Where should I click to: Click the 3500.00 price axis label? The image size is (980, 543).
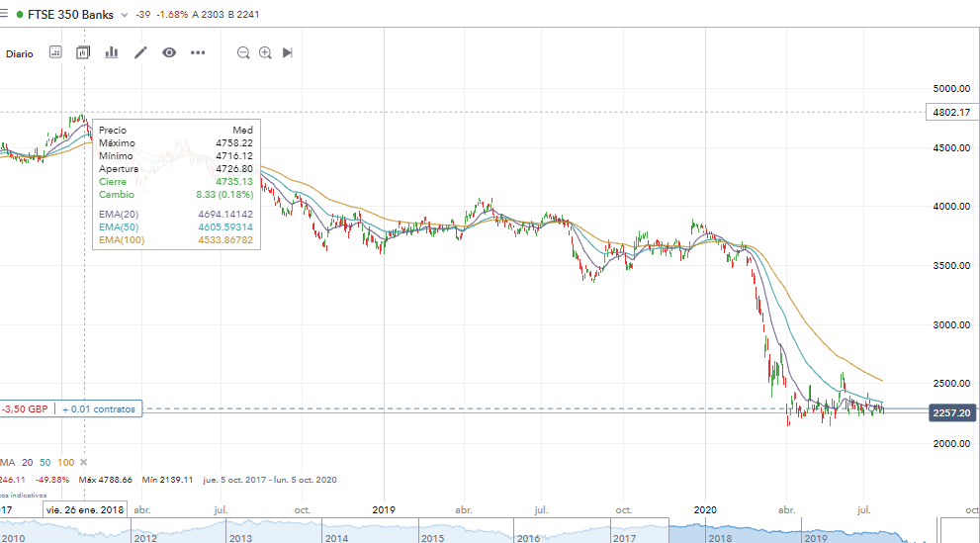pos(951,265)
